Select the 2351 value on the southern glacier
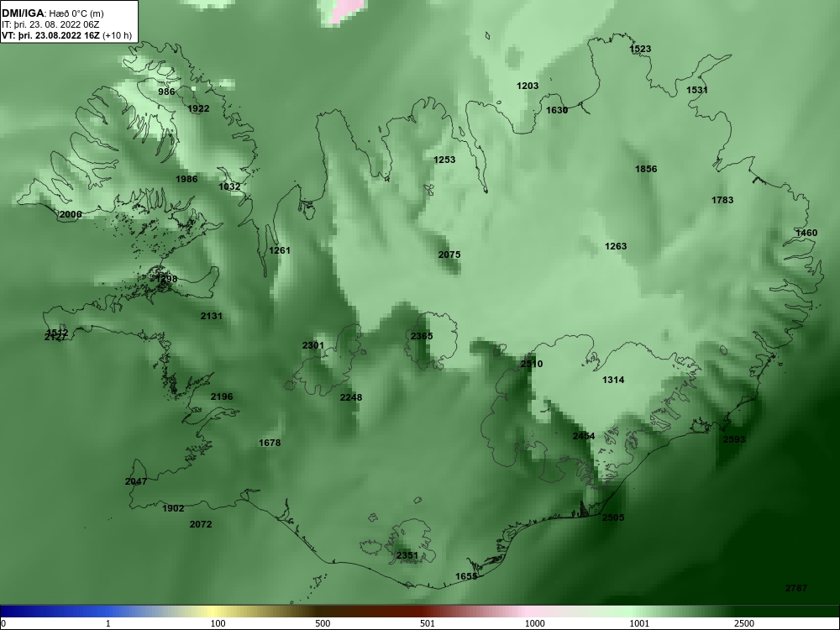Image resolution: width=840 pixels, height=630 pixels. [x=407, y=555]
